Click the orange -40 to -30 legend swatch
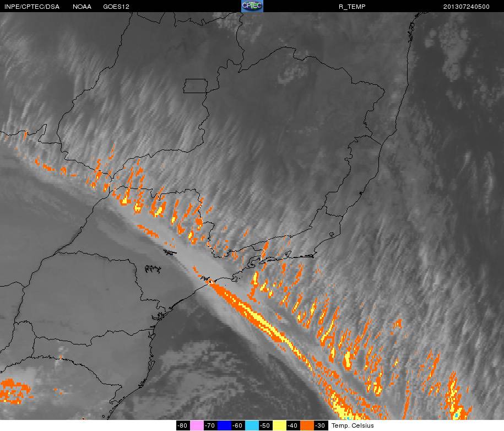504x431 pixels. pos(307,425)
